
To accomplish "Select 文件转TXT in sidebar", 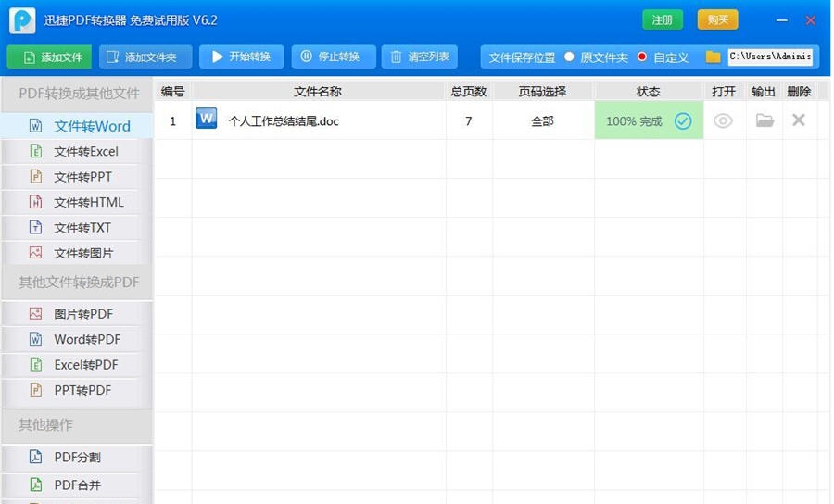I will click(78, 228).
